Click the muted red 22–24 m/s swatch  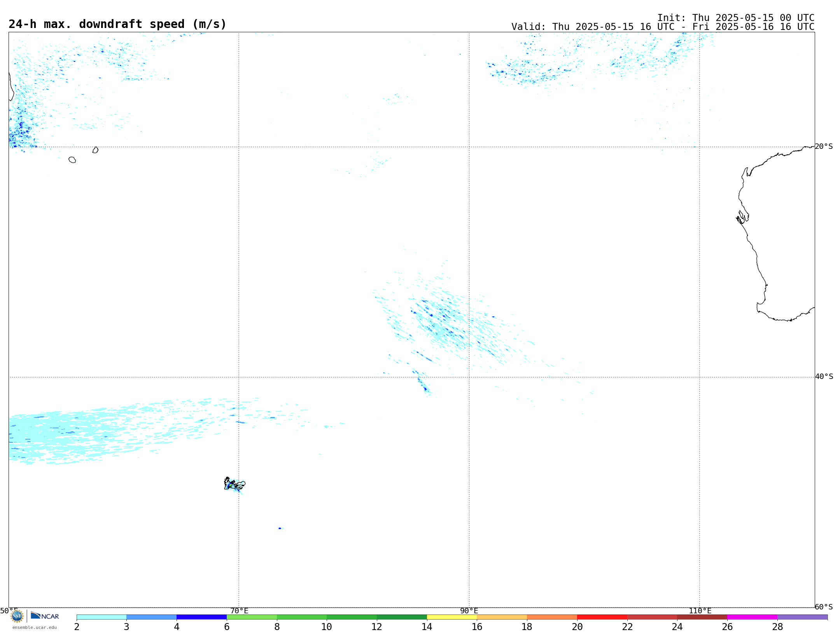coord(652,617)
